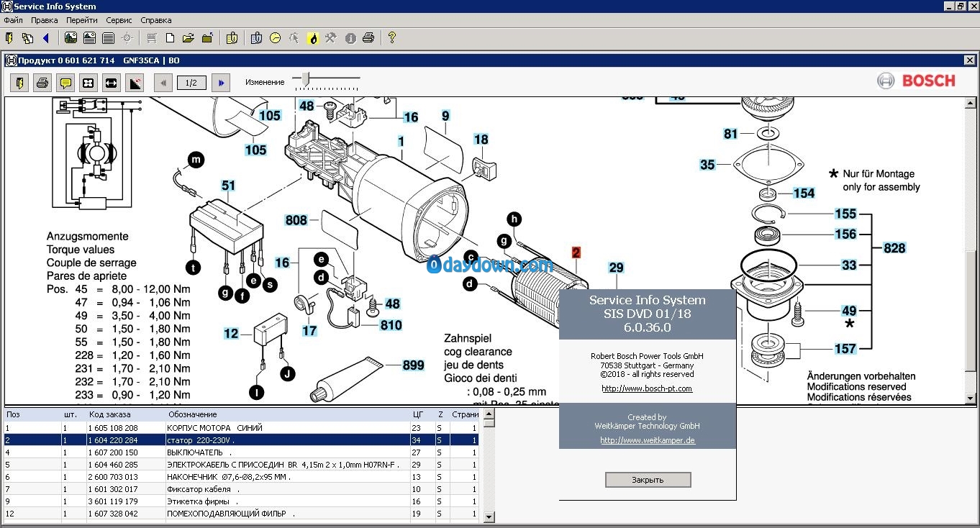Open the Справка menu

coord(155,20)
